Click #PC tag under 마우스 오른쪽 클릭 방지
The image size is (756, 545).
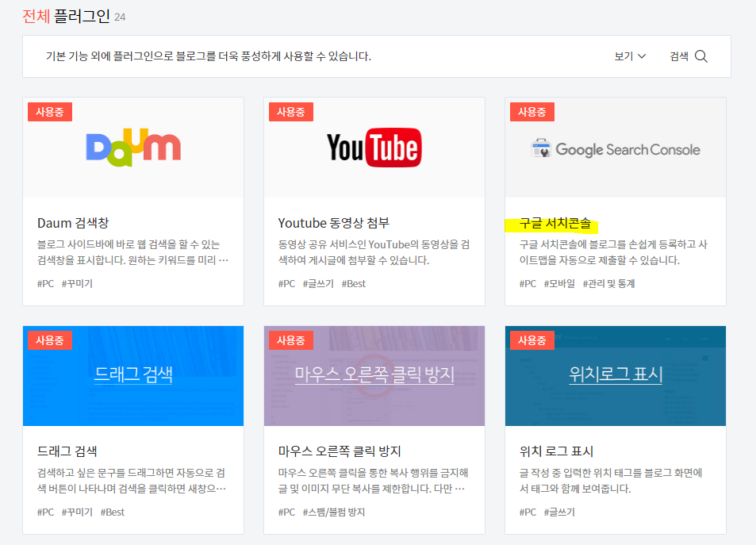click(x=286, y=512)
